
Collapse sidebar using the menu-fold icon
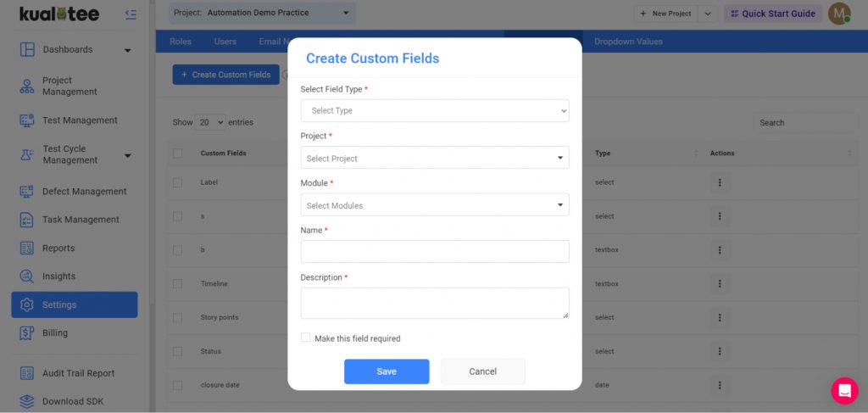click(131, 14)
